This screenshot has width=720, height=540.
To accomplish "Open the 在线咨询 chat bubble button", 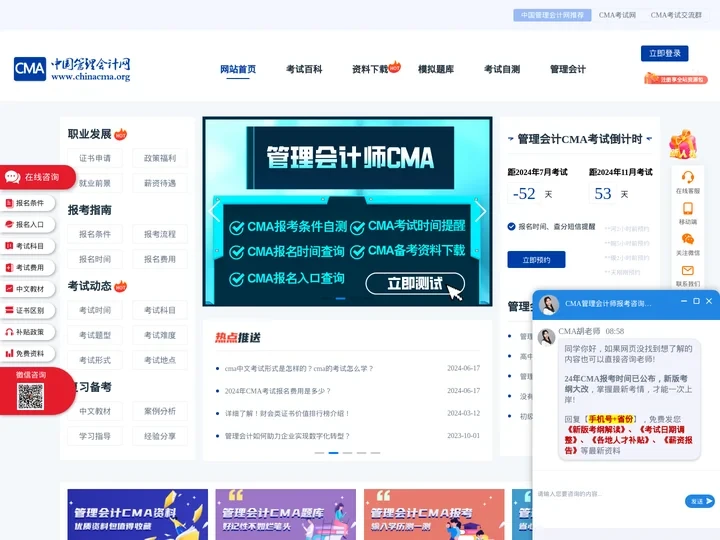I will (x=37, y=177).
